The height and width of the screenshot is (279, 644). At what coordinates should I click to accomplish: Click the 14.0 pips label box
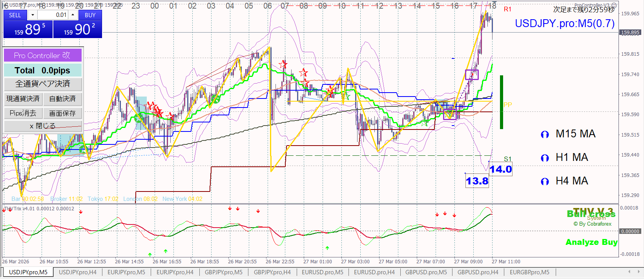click(501, 170)
